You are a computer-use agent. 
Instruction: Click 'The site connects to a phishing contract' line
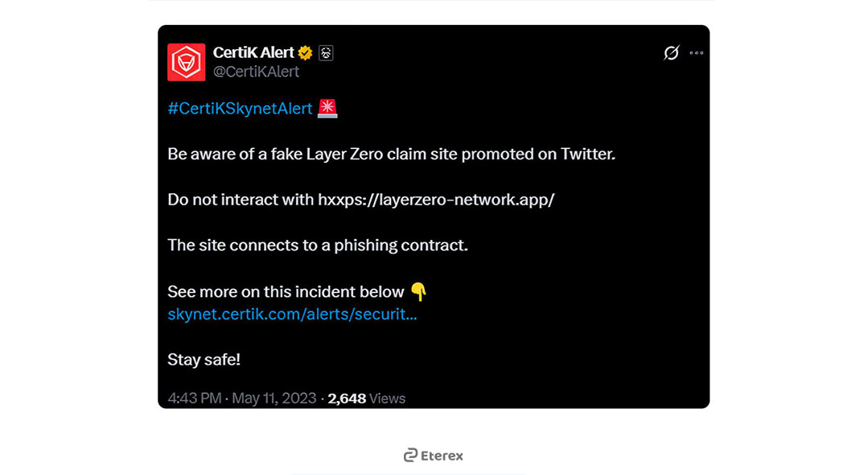click(x=318, y=245)
